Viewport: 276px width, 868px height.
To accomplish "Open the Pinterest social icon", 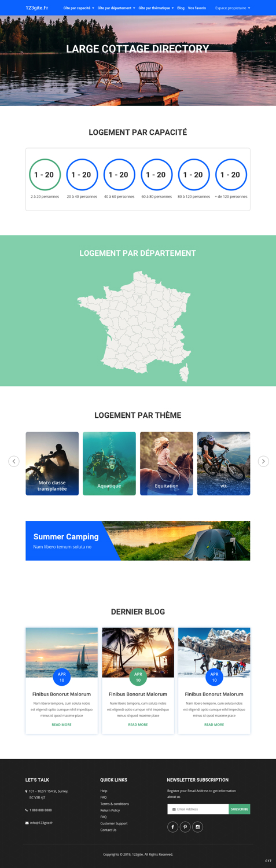I will pyautogui.click(x=185, y=827).
